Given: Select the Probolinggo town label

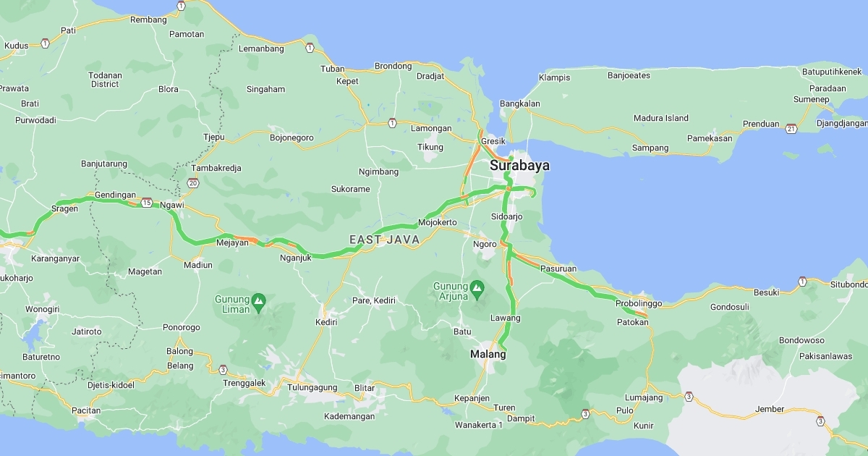Looking at the screenshot, I should pyautogui.click(x=639, y=303).
